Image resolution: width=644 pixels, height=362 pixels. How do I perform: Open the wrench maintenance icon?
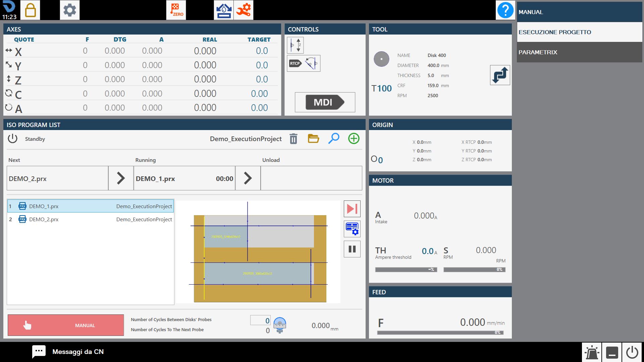click(x=244, y=10)
